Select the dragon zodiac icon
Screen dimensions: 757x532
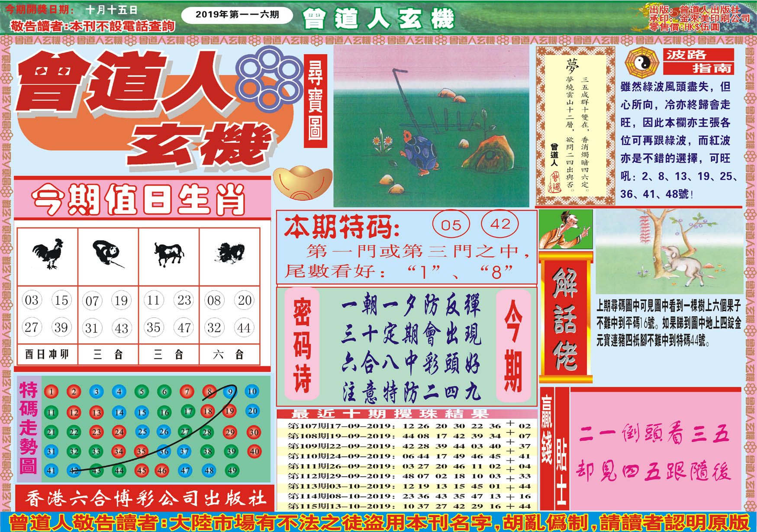[x=229, y=253]
